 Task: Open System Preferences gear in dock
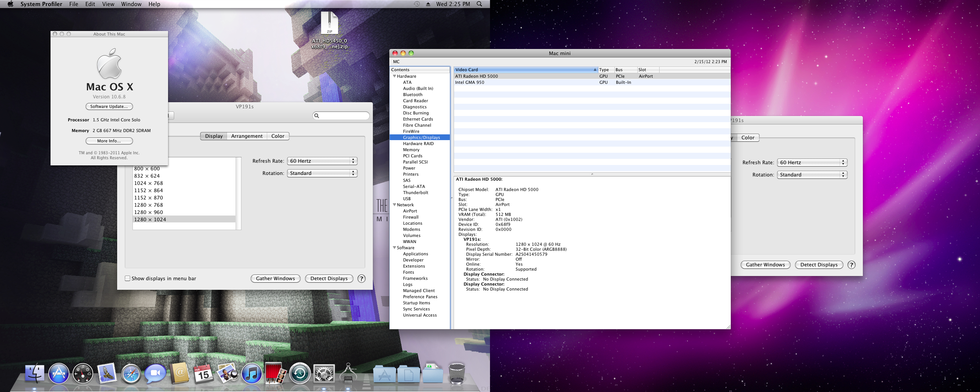pyautogui.click(x=324, y=373)
